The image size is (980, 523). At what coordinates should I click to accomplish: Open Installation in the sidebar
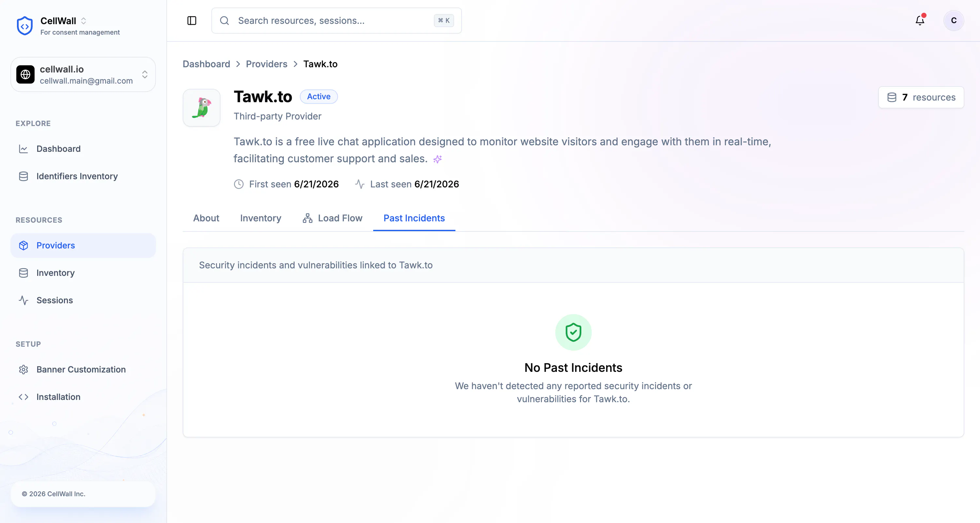pyautogui.click(x=83, y=397)
